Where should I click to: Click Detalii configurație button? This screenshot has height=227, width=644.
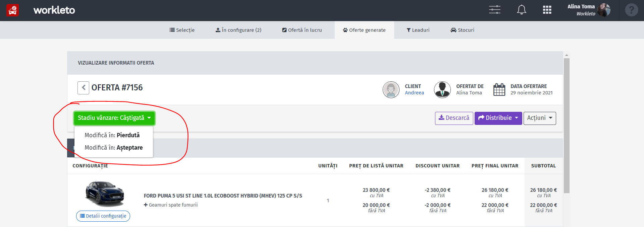click(x=103, y=216)
